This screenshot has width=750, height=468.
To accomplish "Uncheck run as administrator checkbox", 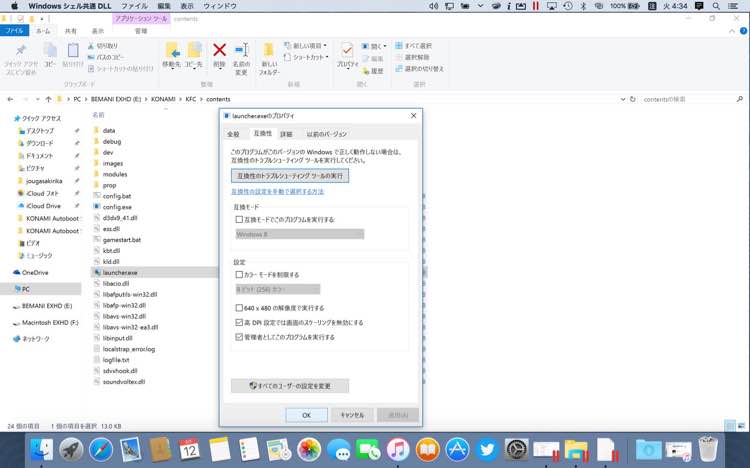I will click(x=239, y=337).
